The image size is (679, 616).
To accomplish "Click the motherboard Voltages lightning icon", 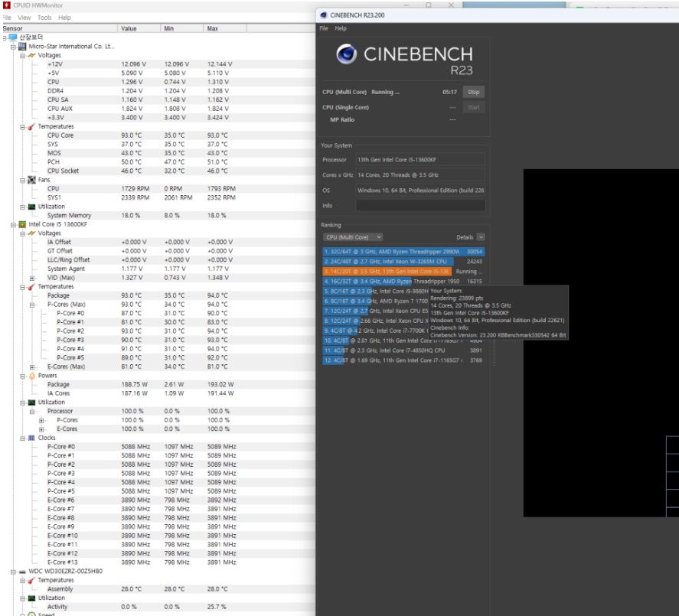I will [x=31, y=55].
